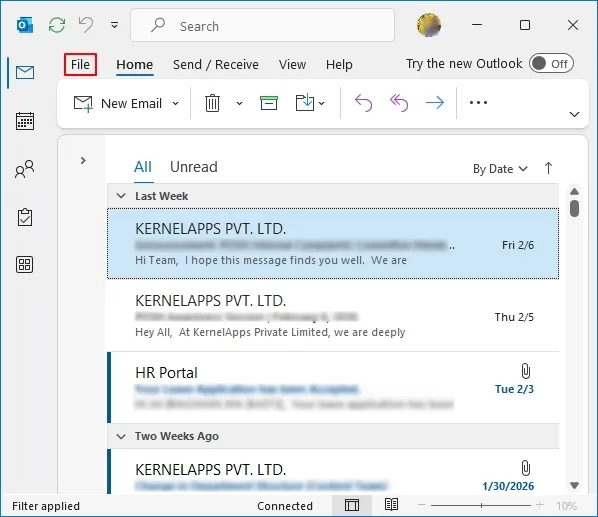Screen dimensions: 598x517
Task: Open the Customize Quick Access Toolbar dropdown
Action: (114, 26)
